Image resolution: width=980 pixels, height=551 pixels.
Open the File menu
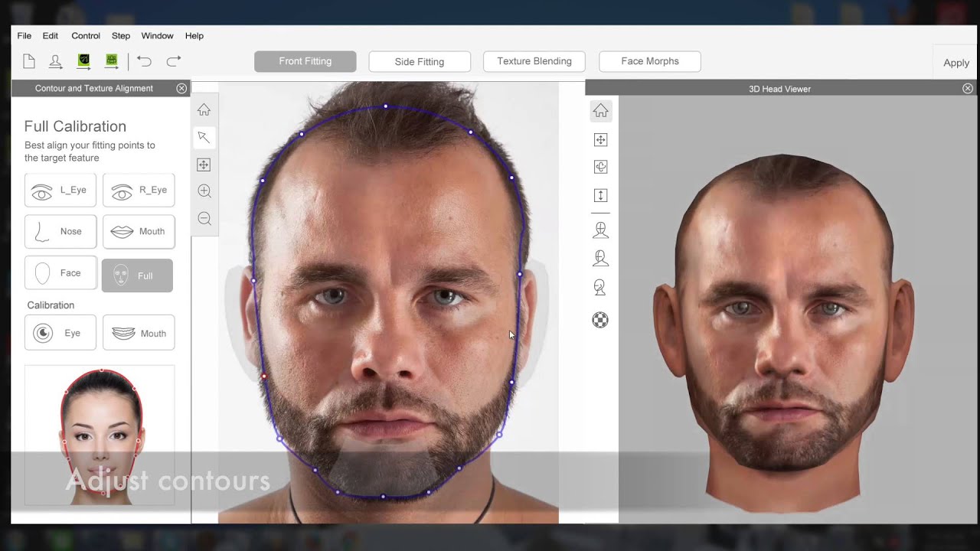24,36
